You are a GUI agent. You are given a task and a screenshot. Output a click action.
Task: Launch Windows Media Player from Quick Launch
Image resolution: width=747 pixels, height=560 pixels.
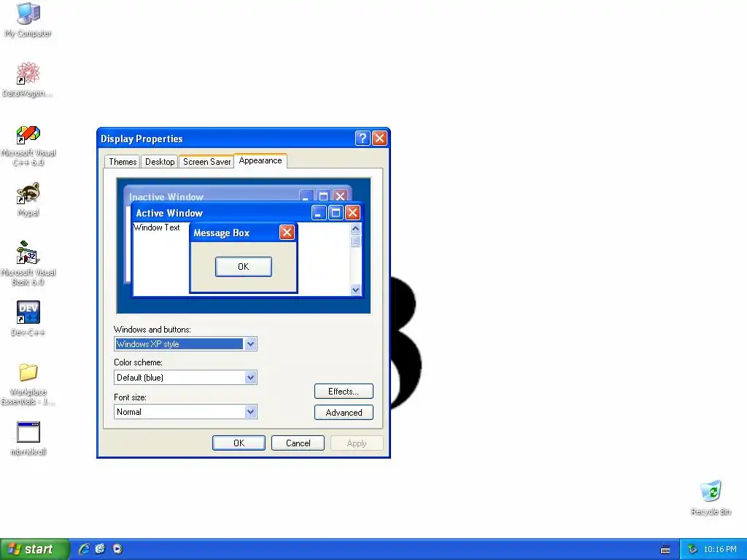pyautogui.click(x=117, y=549)
